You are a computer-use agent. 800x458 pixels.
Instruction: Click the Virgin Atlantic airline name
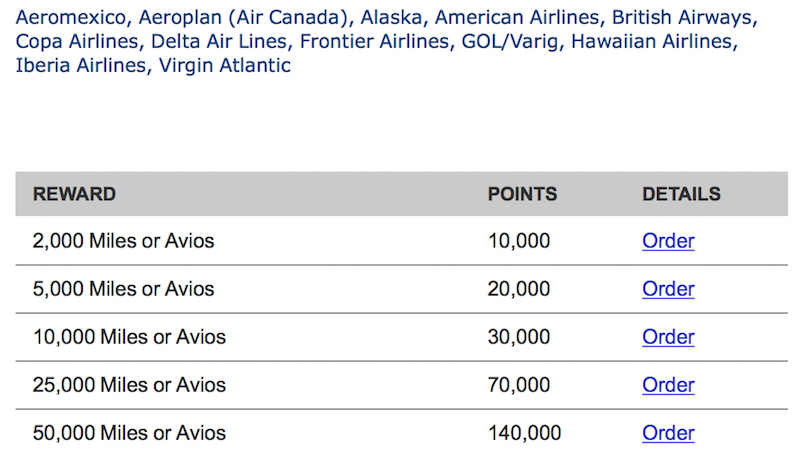[225, 65]
